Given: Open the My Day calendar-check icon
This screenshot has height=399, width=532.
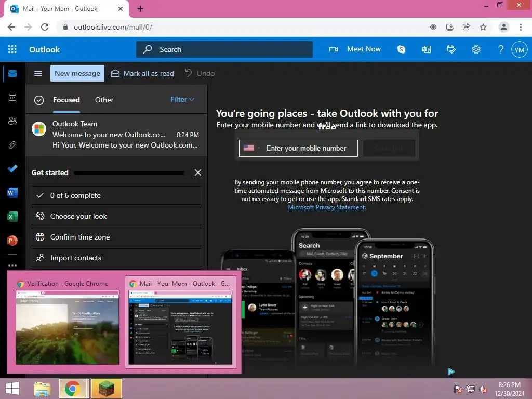Looking at the screenshot, I should (451, 49).
